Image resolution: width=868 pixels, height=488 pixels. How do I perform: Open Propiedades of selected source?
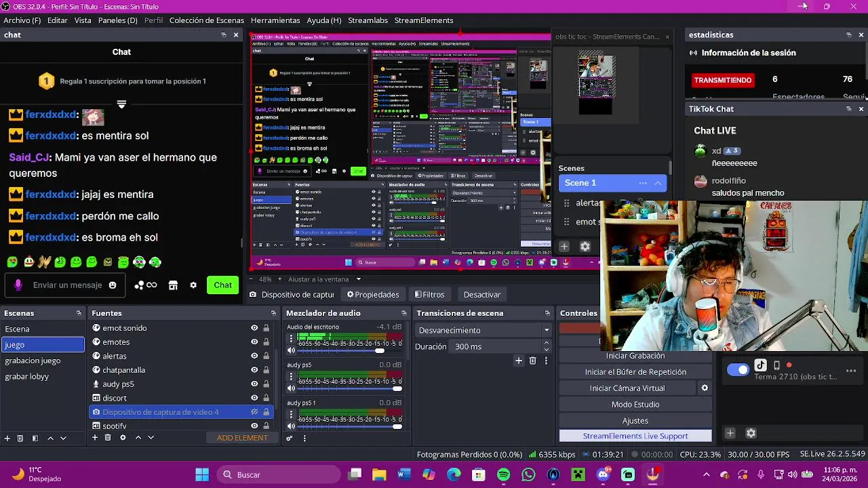[373, 295]
